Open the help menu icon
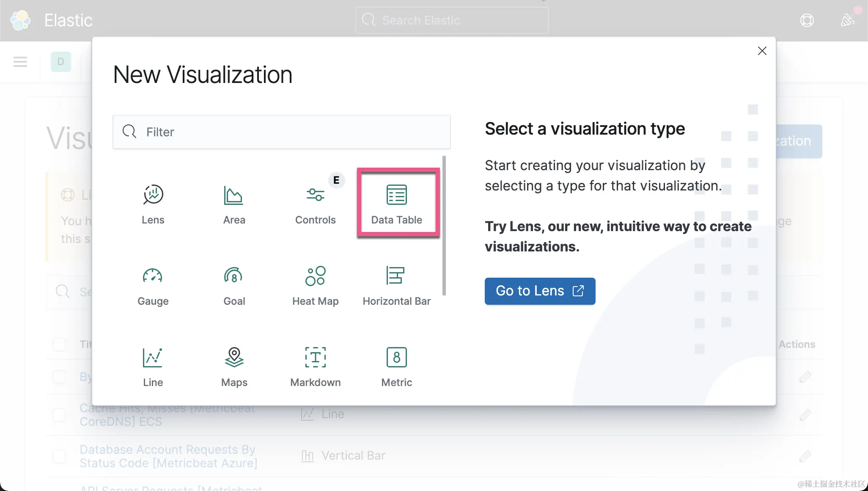868x491 pixels. 807,20
